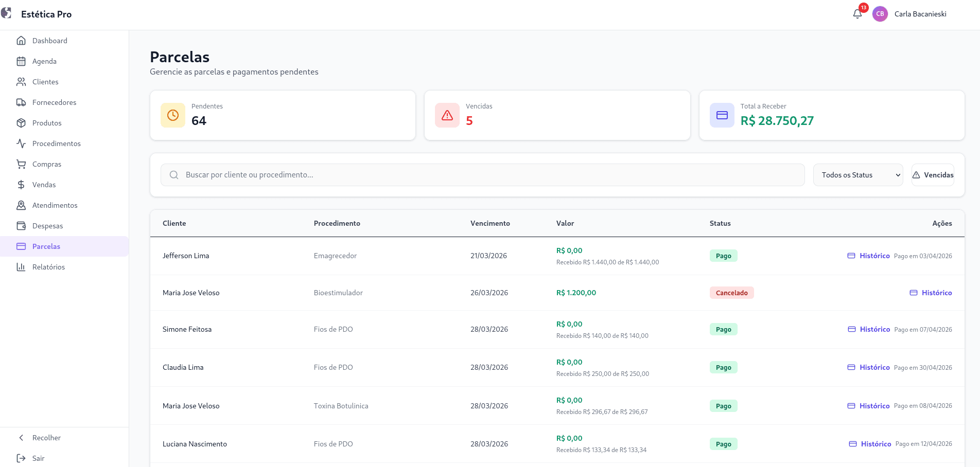980x467 pixels.
Task: Click the Produtos box icon
Action: pyautogui.click(x=21, y=123)
